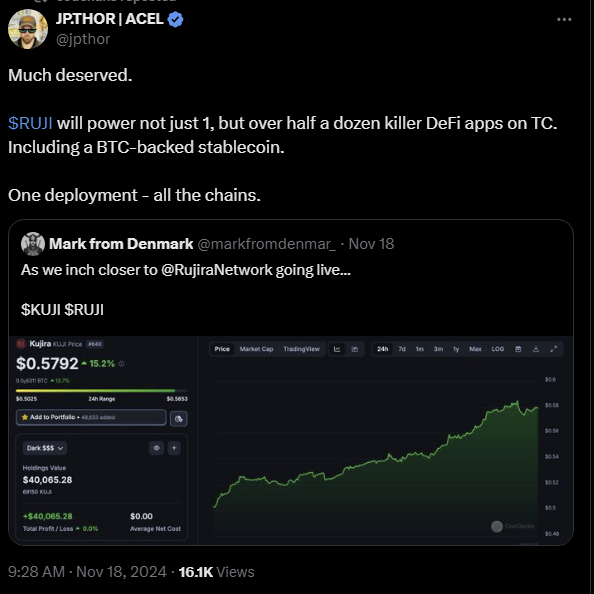Toggle the LOG scale option

(498, 349)
